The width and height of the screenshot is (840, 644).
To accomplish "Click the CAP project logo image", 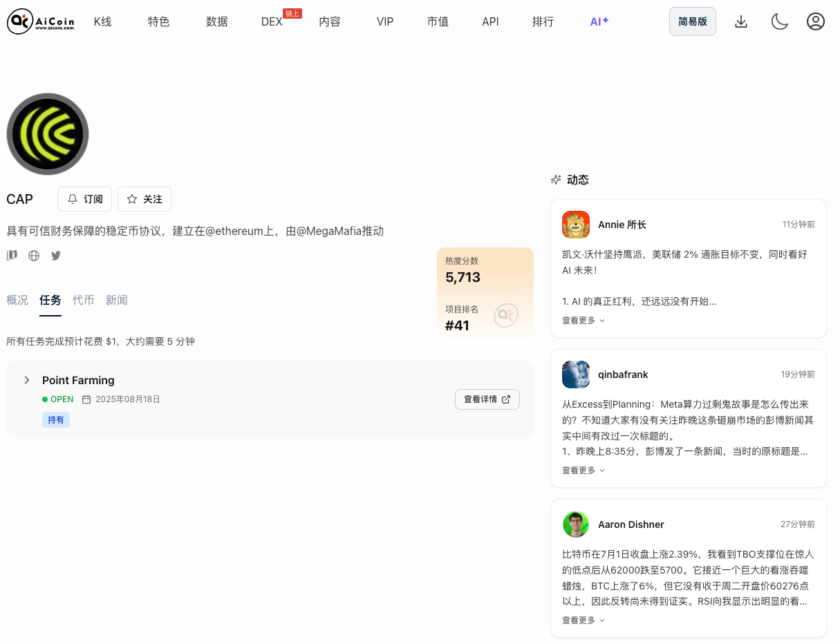I will pos(48,134).
